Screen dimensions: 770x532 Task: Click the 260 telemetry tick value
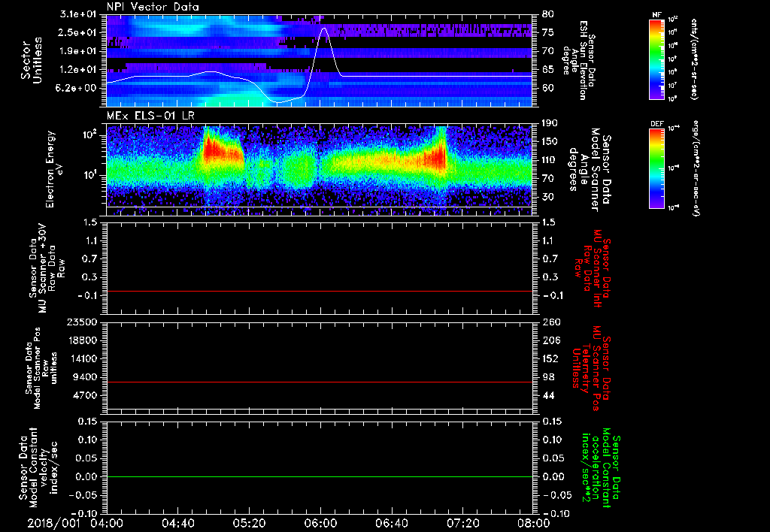click(551, 322)
